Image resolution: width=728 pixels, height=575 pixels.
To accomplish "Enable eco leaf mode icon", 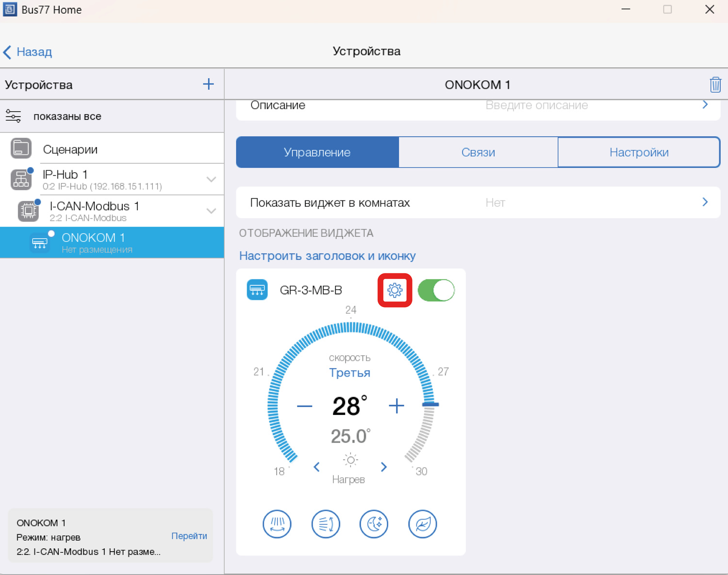I will point(422,524).
